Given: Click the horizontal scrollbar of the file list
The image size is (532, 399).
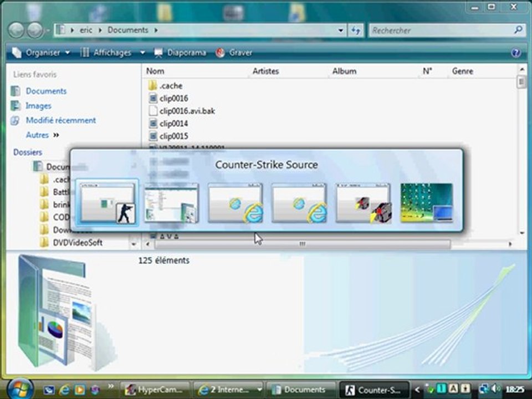Looking at the screenshot, I should [x=303, y=244].
